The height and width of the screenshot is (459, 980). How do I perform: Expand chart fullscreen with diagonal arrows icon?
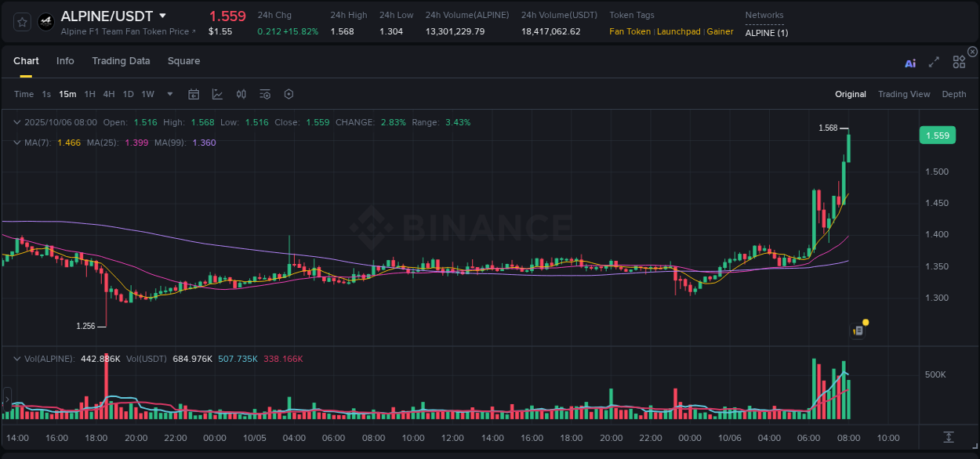pos(934,61)
